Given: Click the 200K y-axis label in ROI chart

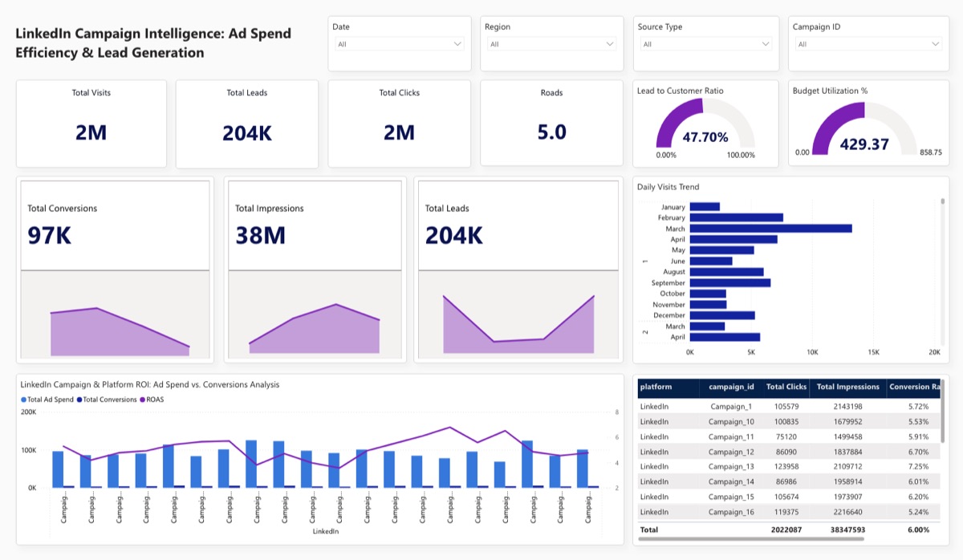Looking at the screenshot, I should coord(28,412).
